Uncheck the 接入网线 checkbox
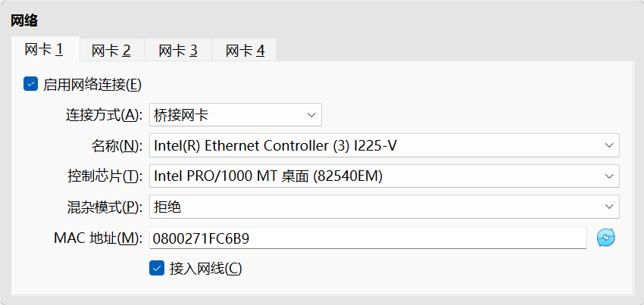Image resolution: width=644 pixels, height=305 pixels. coord(157,268)
